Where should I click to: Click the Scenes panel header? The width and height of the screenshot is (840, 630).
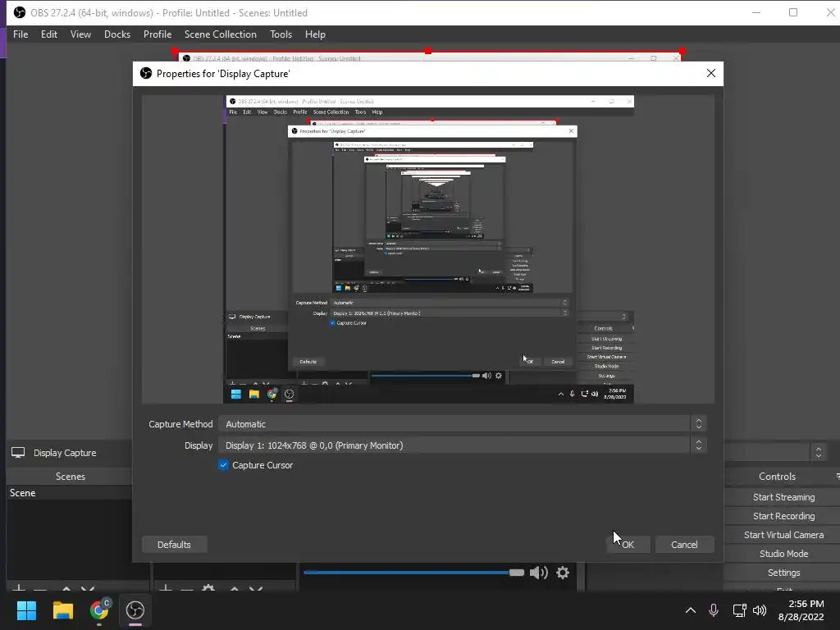[70, 477]
